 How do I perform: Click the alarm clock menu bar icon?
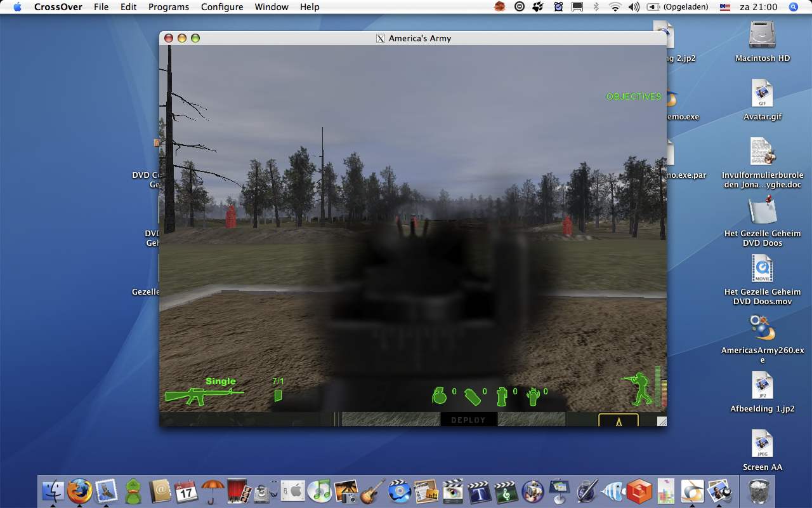pos(558,7)
